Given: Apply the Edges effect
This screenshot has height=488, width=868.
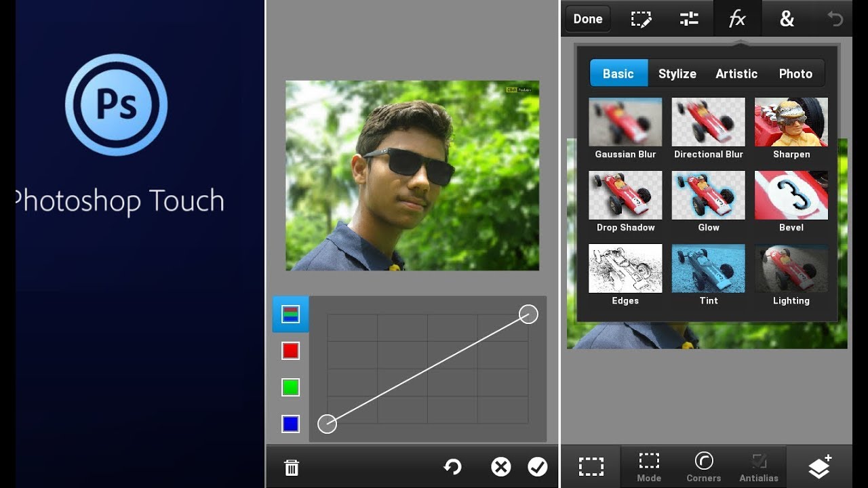Looking at the screenshot, I should coord(625,275).
